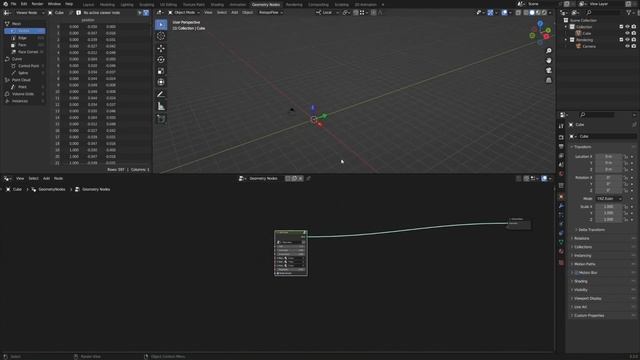Click the camera view icon in viewport
The width and height of the screenshot is (640, 360).
pos(549,70)
